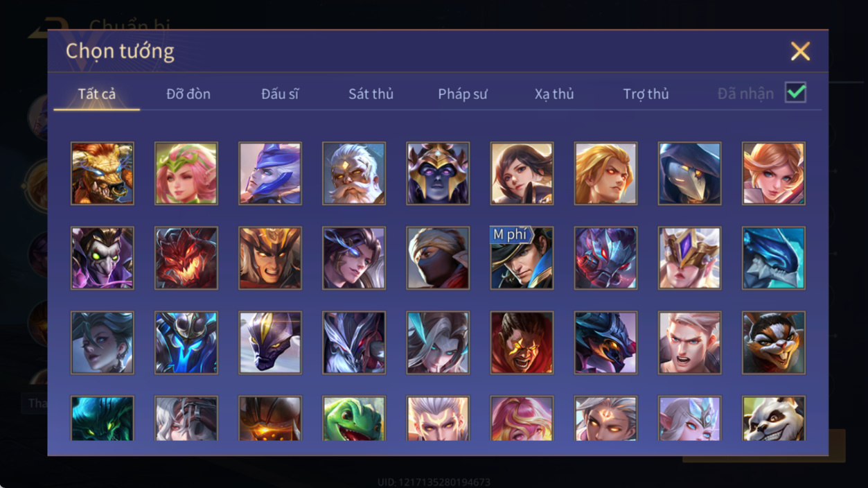Select the Tất cả tab
868x488 pixels.
coord(97,94)
